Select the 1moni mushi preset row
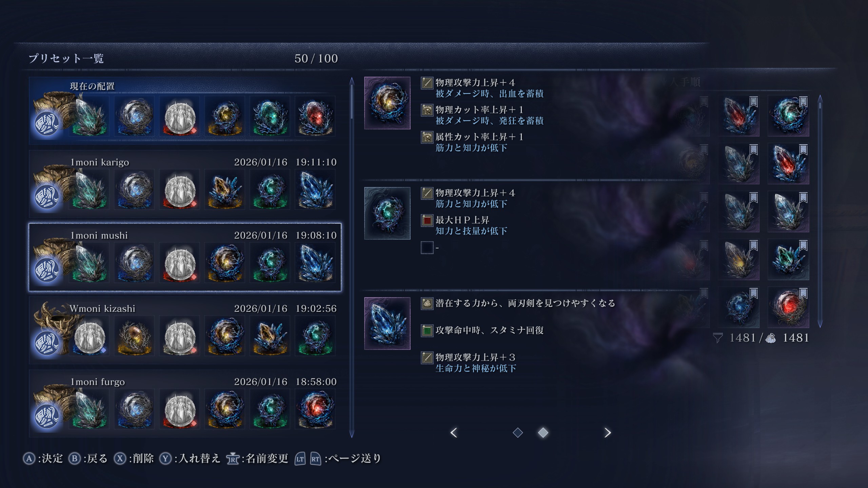This screenshot has height=488, width=868. point(185,257)
